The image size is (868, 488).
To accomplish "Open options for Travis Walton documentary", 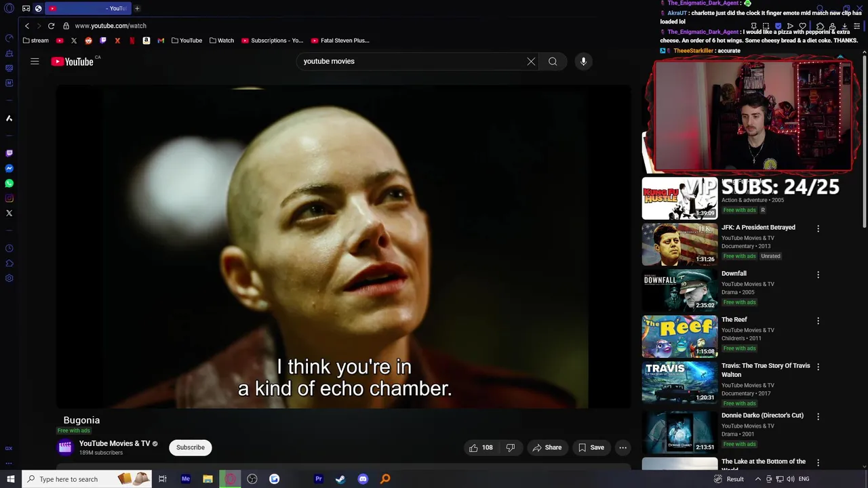I will [818, 367].
